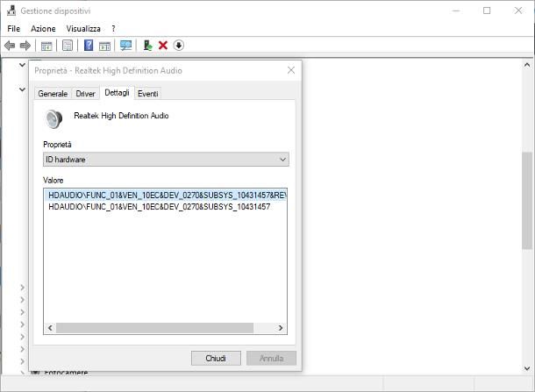Click the Annulla button
The height and width of the screenshot is (392, 535).
(271, 358)
